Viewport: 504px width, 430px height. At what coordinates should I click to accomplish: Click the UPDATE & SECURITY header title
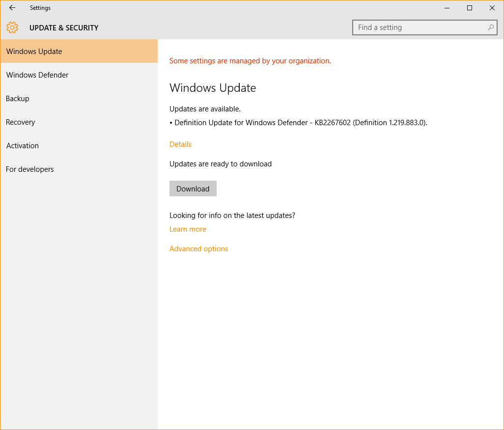pyautogui.click(x=64, y=28)
